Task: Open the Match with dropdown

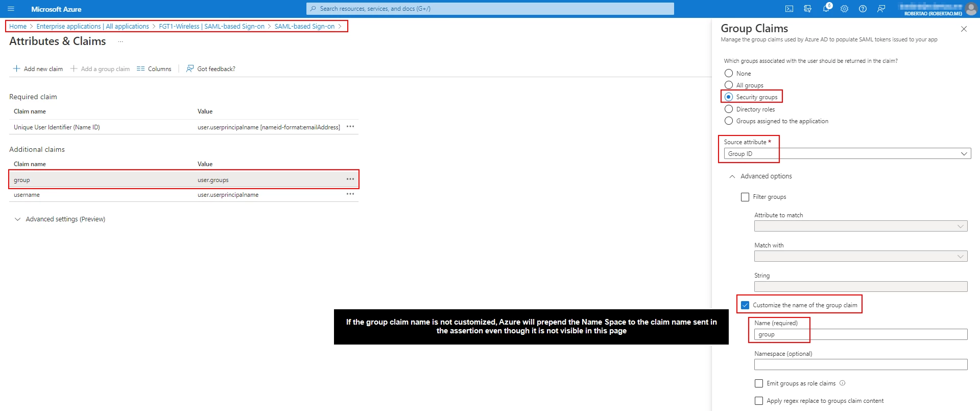Action: tap(861, 256)
